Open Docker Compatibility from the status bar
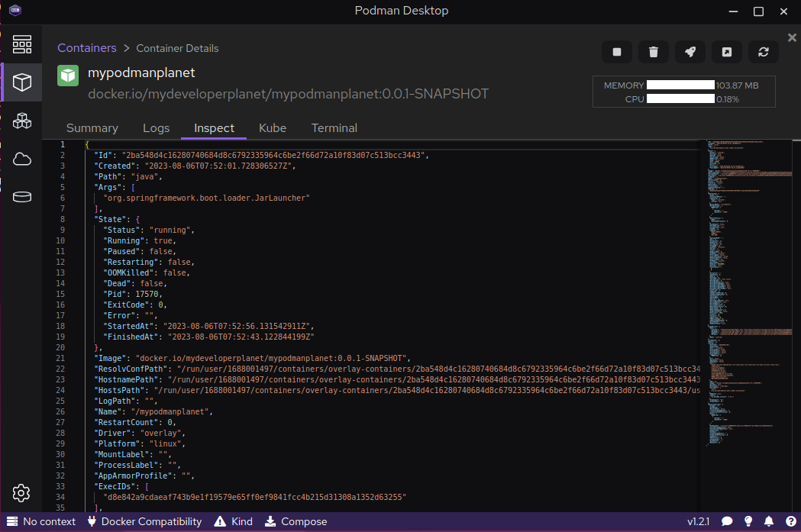 144,521
